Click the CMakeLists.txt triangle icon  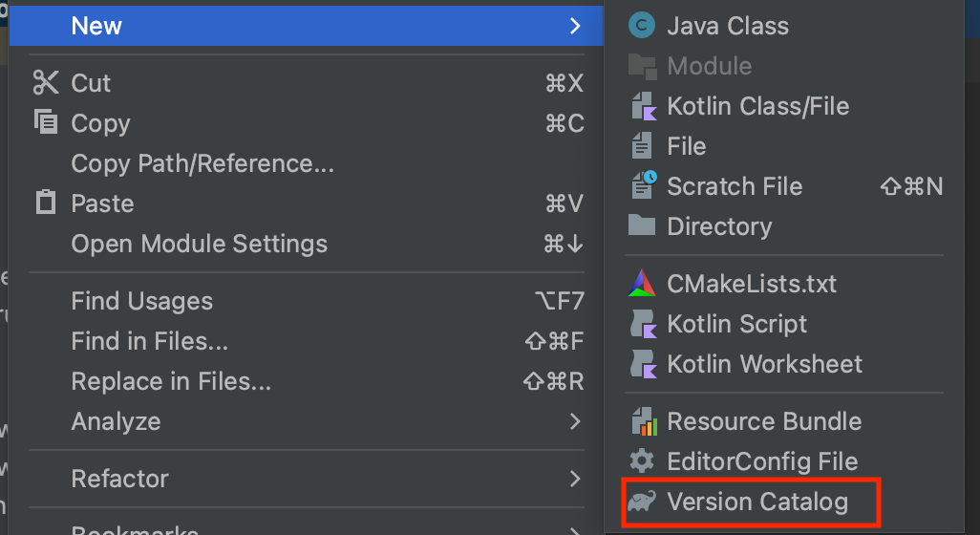642,284
